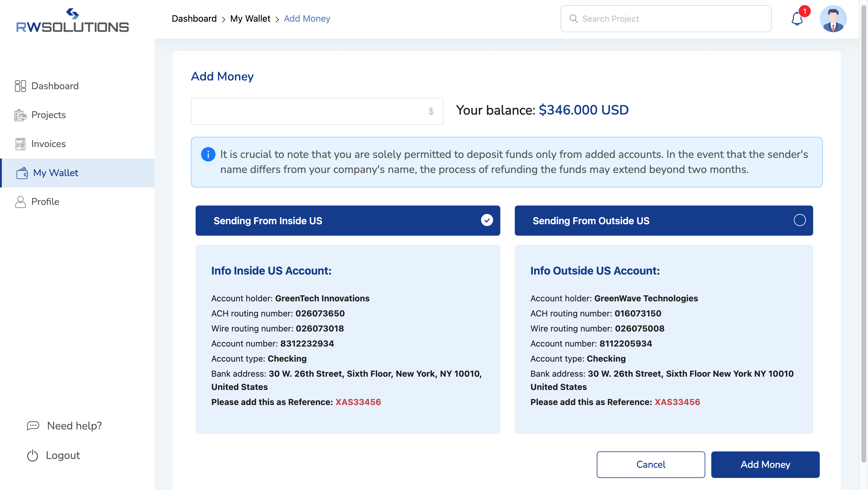Screen dimensions: 868x490
Task: Click the vertical page scrollbar
Action: click(863, 233)
